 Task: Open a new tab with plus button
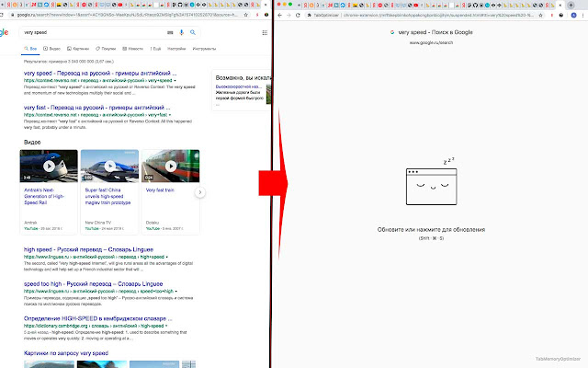pyautogui.click(x=571, y=5)
